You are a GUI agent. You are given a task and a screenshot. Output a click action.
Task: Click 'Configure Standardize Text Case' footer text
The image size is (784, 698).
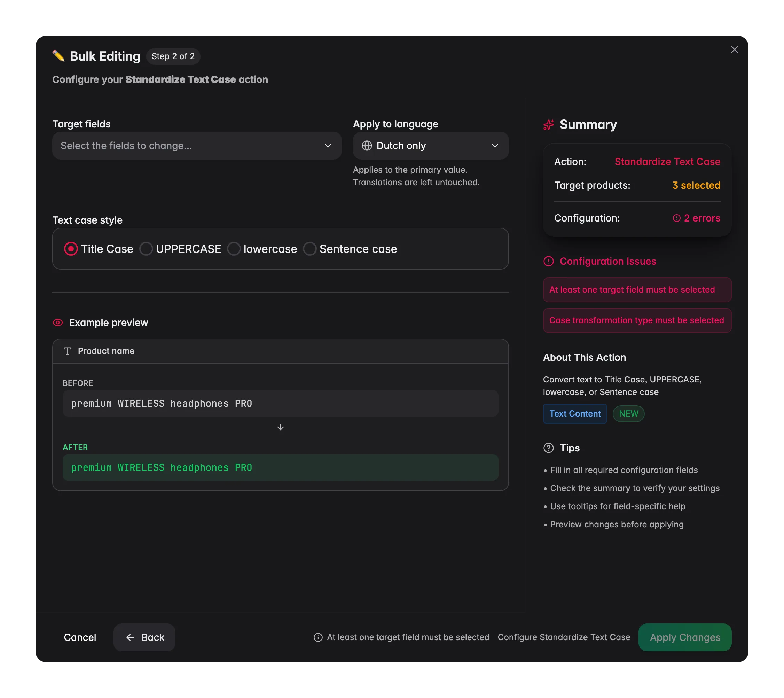[564, 637]
